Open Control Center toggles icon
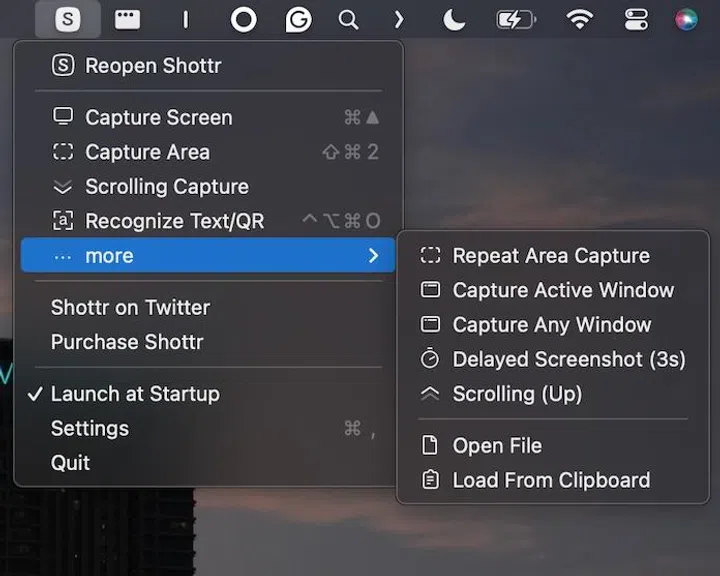720x576 pixels. click(636, 20)
